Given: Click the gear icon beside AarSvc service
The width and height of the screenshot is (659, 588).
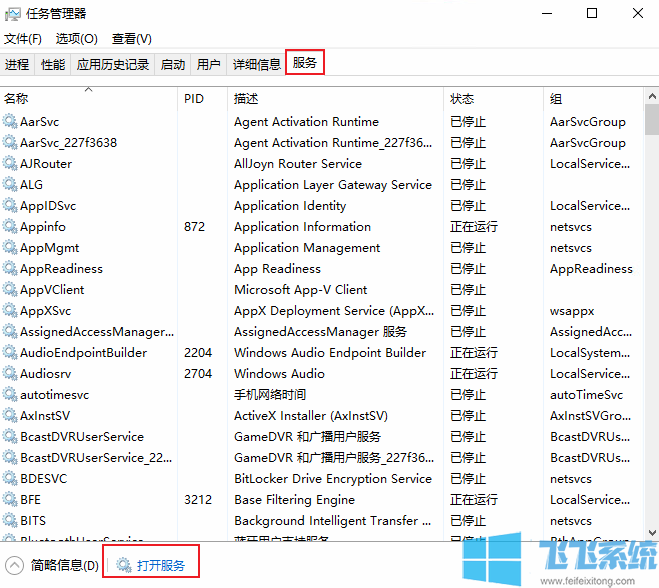Looking at the screenshot, I should click(x=10, y=122).
